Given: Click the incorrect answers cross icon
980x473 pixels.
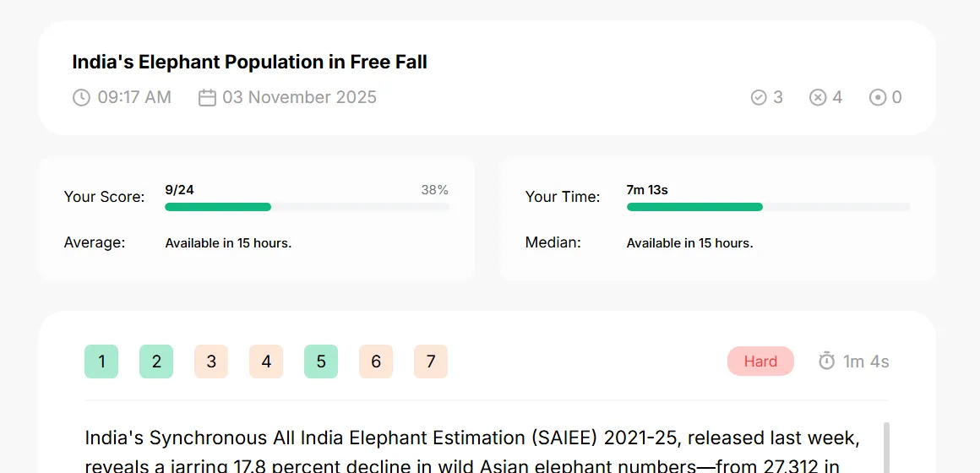Looking at the screenshot, I should [818, 97].
